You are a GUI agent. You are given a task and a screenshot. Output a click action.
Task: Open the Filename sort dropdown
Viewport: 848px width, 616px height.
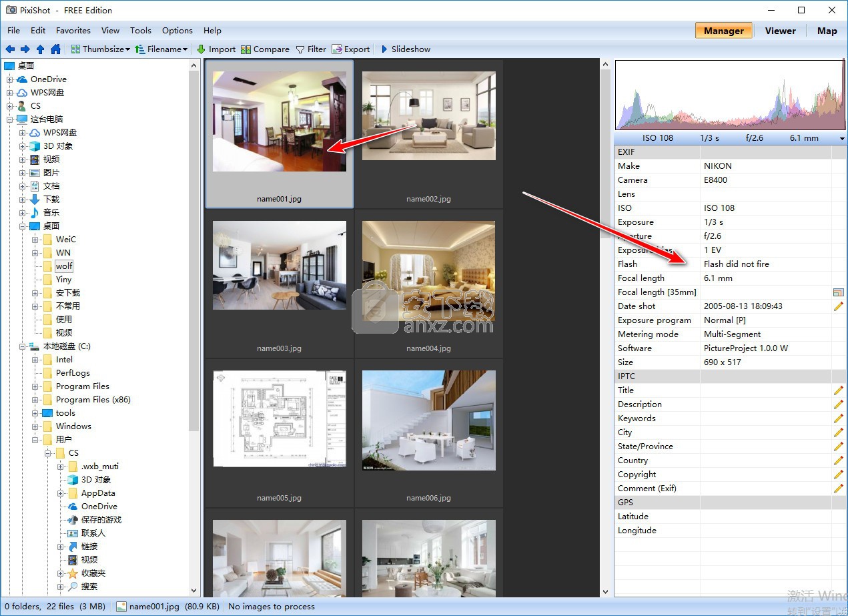click(x=161, y=49)
